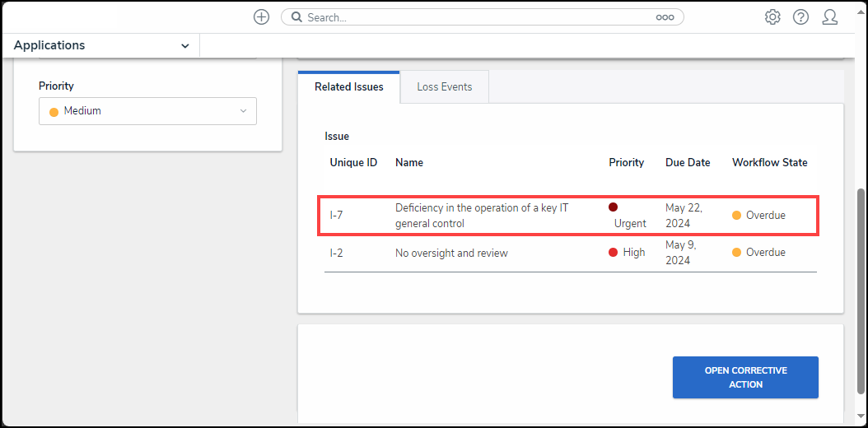Image resolution: width=868 pixels, height=428 pixels.
Task: Click the plus create-new icon
Action: [x=261, y=17]
